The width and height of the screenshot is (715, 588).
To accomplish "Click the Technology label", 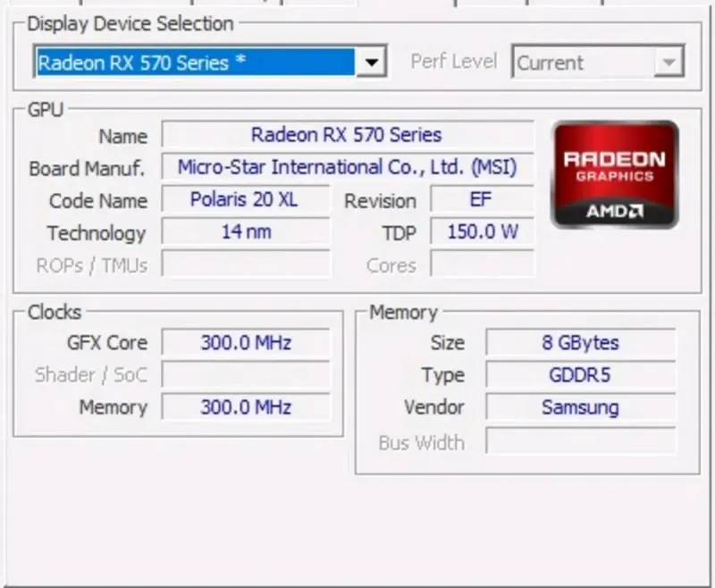I will coord(97,233).
